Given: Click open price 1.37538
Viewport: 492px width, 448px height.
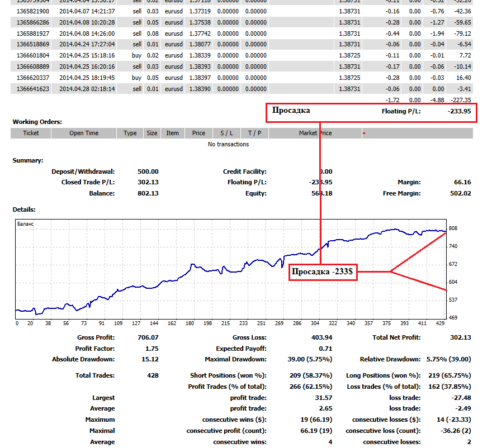Looking at the screenshot, I should coord(200,22).
